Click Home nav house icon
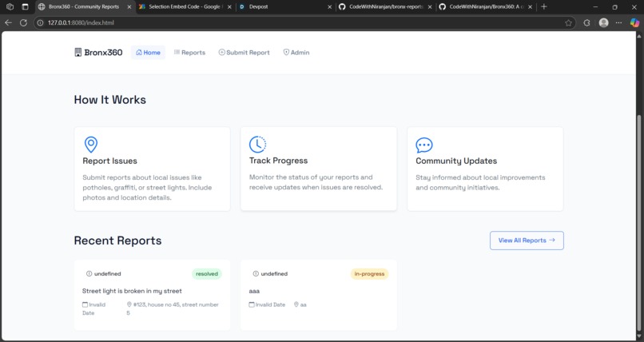This screenshot has height=342, width=644. pos(139,52)
